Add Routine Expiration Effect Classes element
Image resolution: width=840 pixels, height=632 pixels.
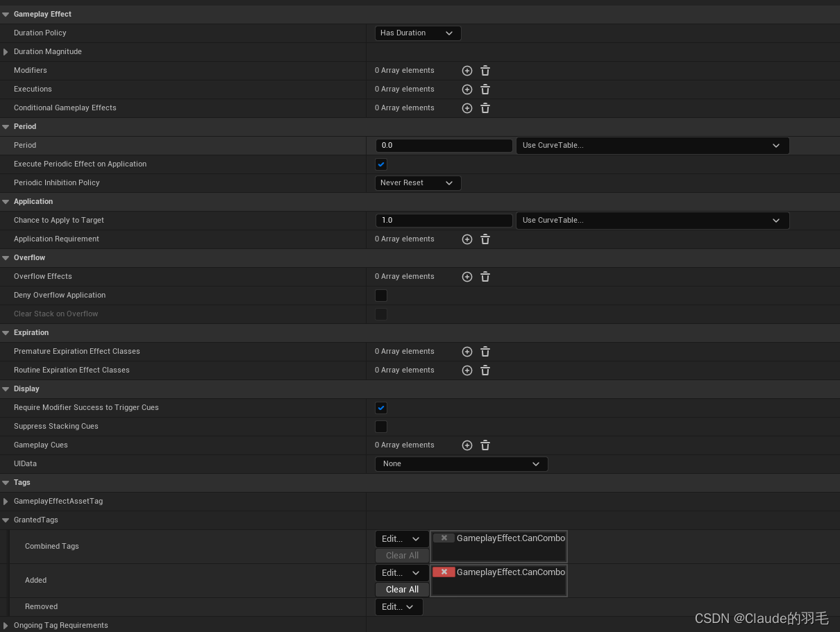pyautogui.click(x=467, y=370)
